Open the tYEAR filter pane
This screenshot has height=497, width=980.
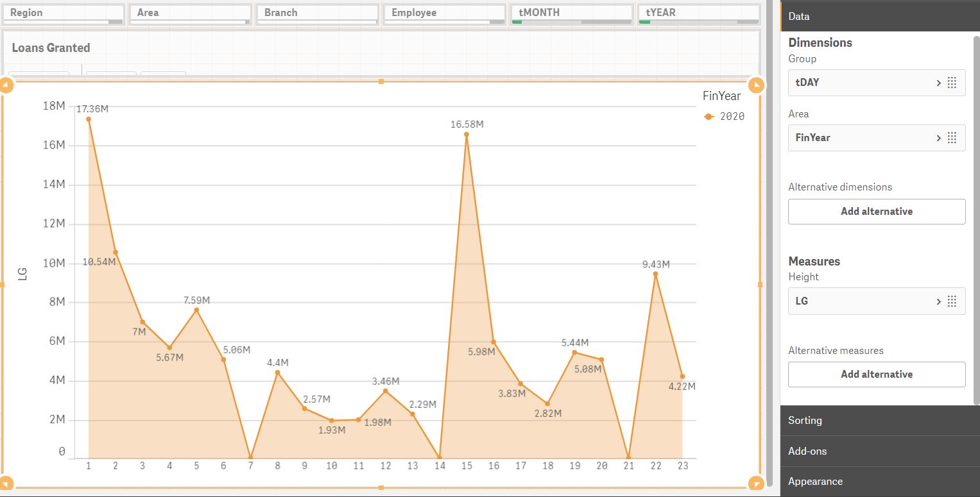[698, 14]
